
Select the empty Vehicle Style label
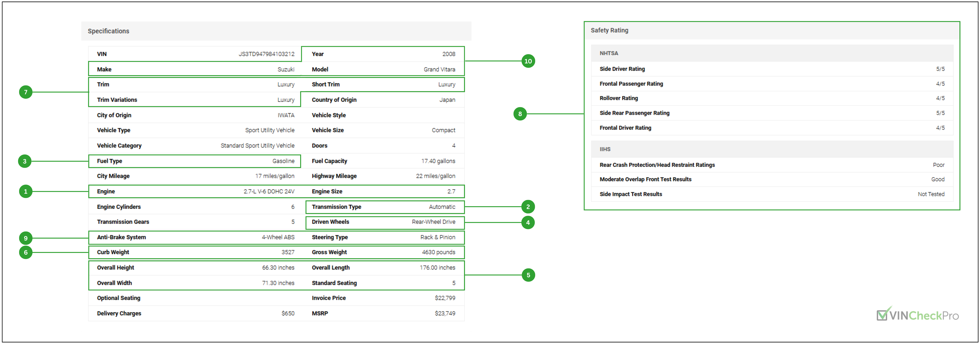[x=329, y=115]
